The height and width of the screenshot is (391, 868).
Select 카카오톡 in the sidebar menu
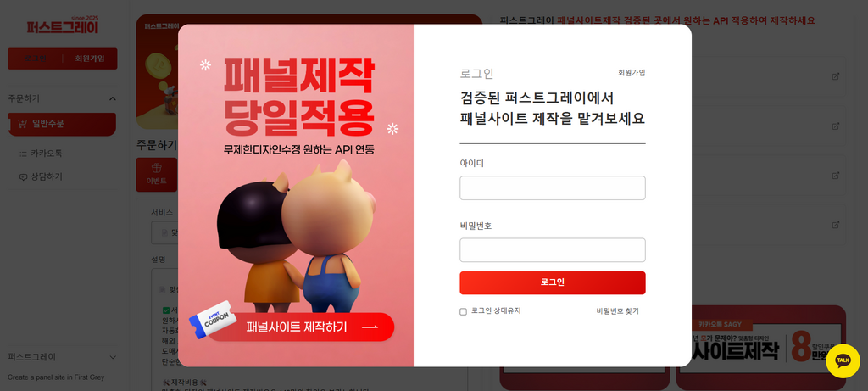[x=47, y=154]
